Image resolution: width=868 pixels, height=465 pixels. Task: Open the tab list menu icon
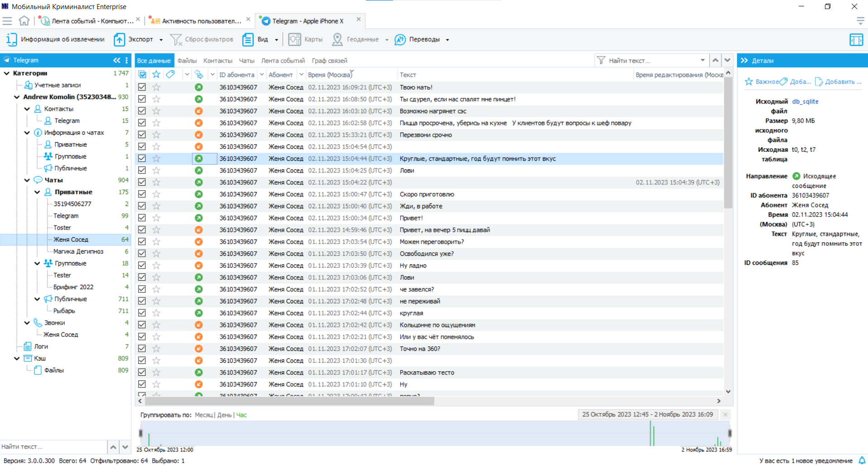pos(860,21)
